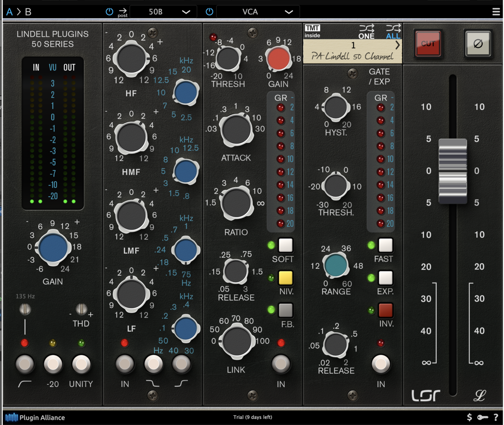Click the A > B compare control

point(19,12)
